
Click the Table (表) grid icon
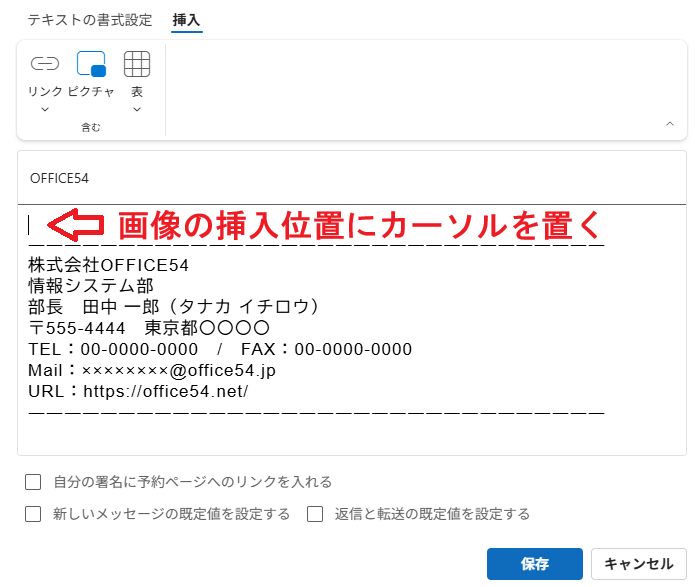point(137,63)
